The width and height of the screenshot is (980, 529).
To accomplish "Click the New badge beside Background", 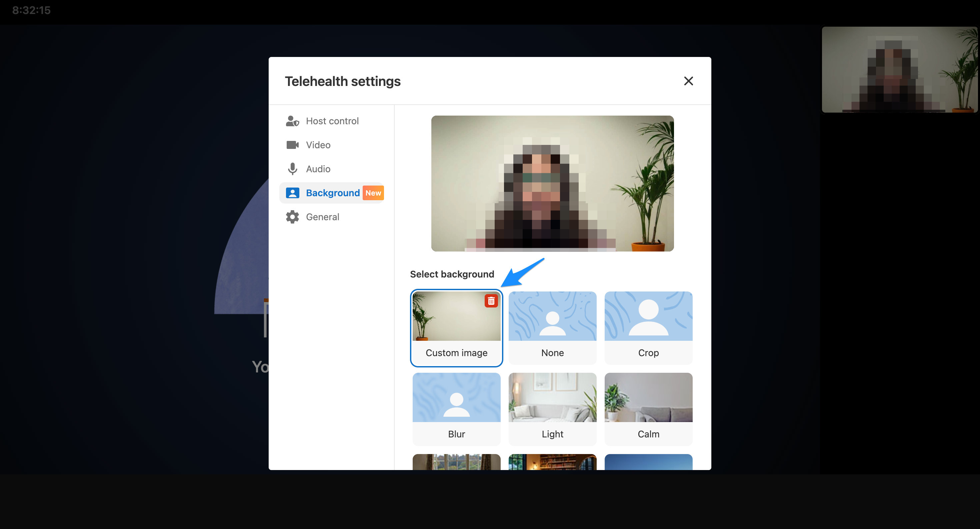I will (x=373, y=193).
